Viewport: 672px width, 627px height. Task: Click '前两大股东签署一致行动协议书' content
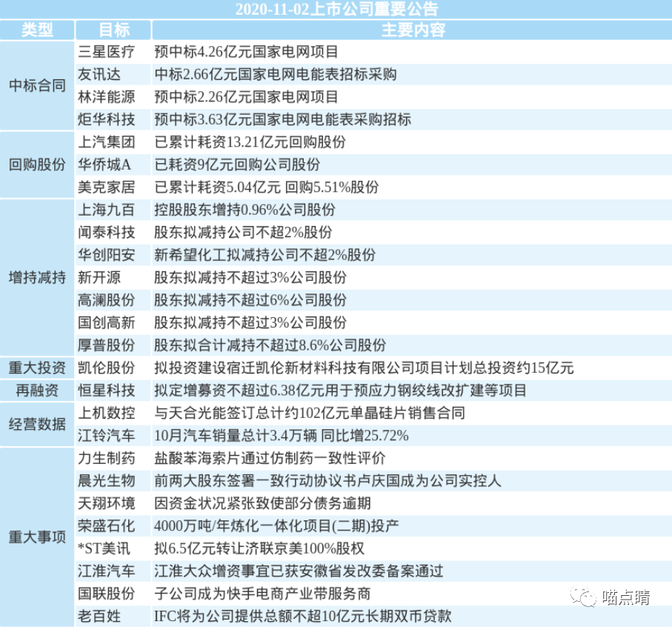(x=255, y=480)
